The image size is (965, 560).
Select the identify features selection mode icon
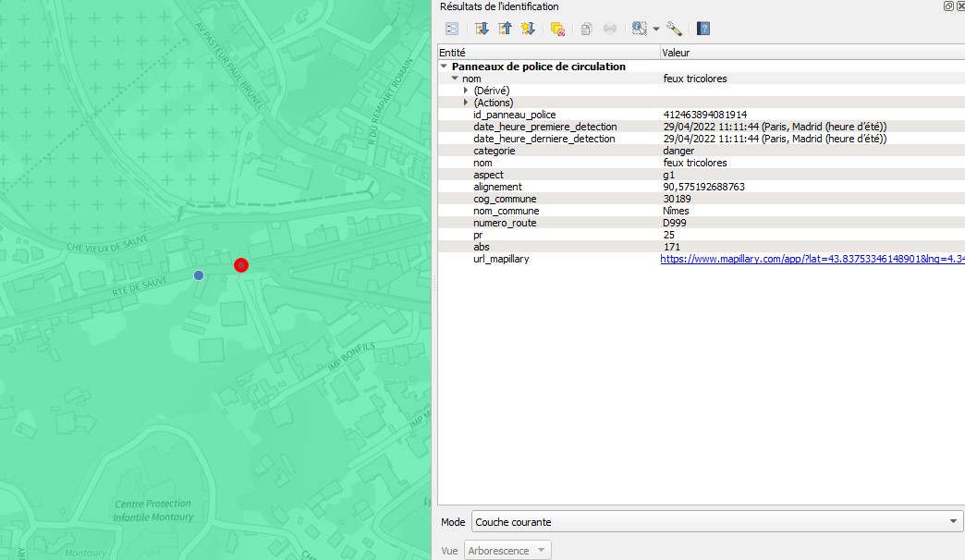pyautogui.click(x=640, y=29)
